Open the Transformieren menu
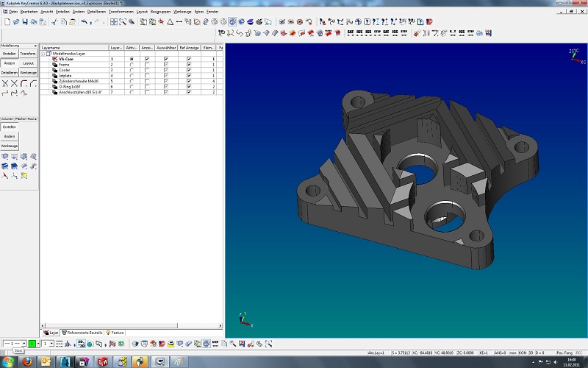Image resolution: width=588 pixels, height=368 pixels. 121,12
